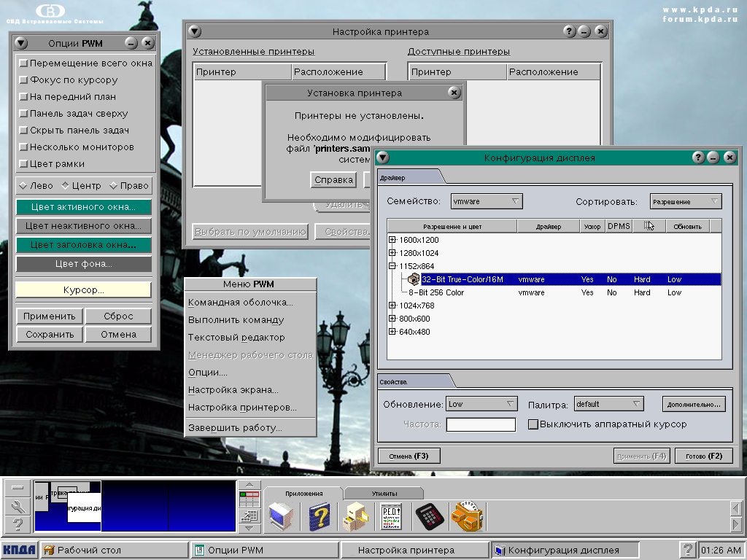Toggle 'Скрыть панель задач' checkbox

[x=23, y=131]
